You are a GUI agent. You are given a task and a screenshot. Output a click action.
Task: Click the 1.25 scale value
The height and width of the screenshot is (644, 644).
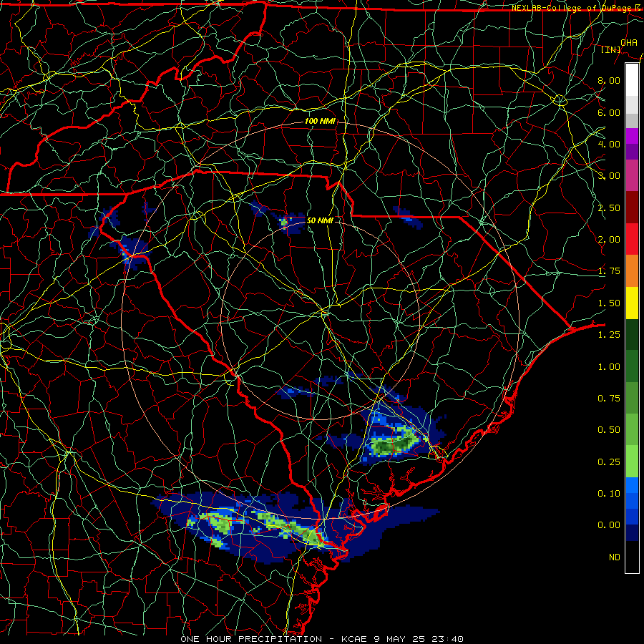609,335
